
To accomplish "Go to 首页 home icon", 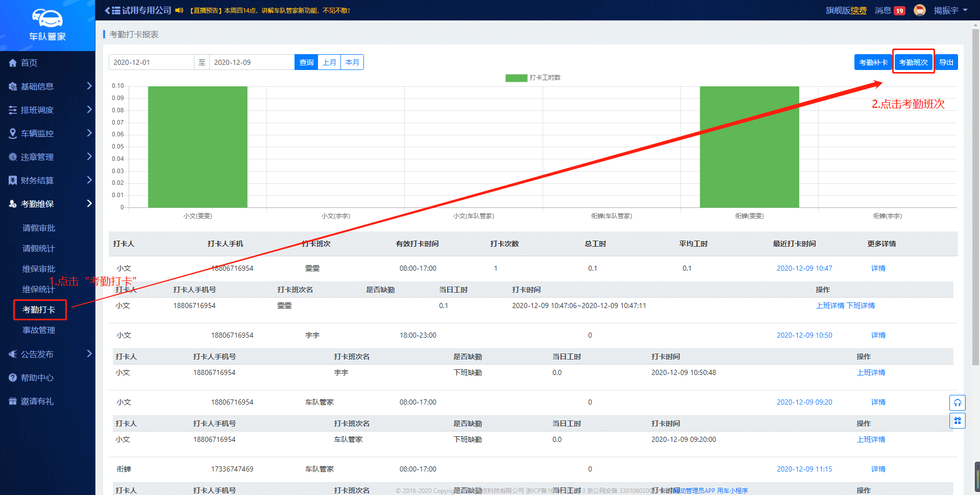I will 13,63.
